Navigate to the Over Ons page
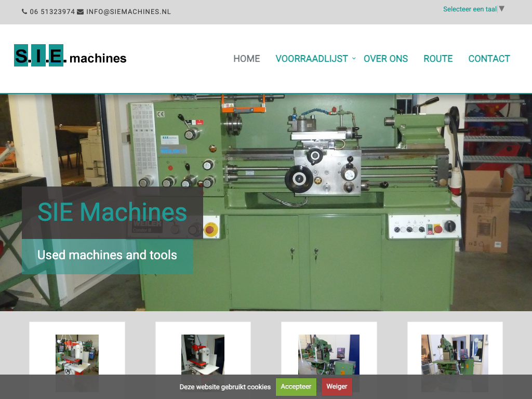 click(385, 59)
